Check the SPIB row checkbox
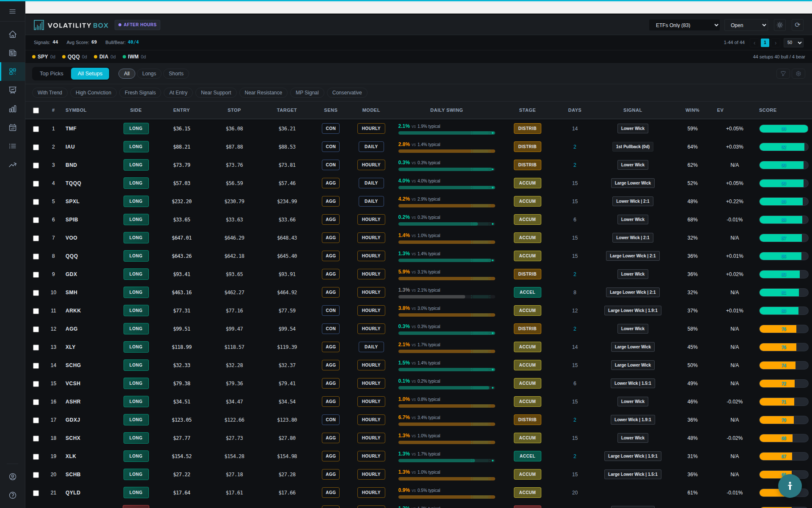Viewport: 812px width, 508px height. pos(36,220)
